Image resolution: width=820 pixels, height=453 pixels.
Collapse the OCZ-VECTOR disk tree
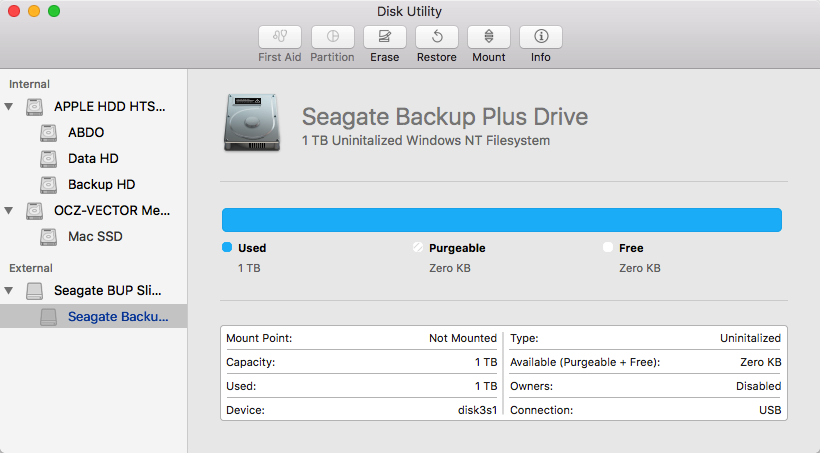9,211
